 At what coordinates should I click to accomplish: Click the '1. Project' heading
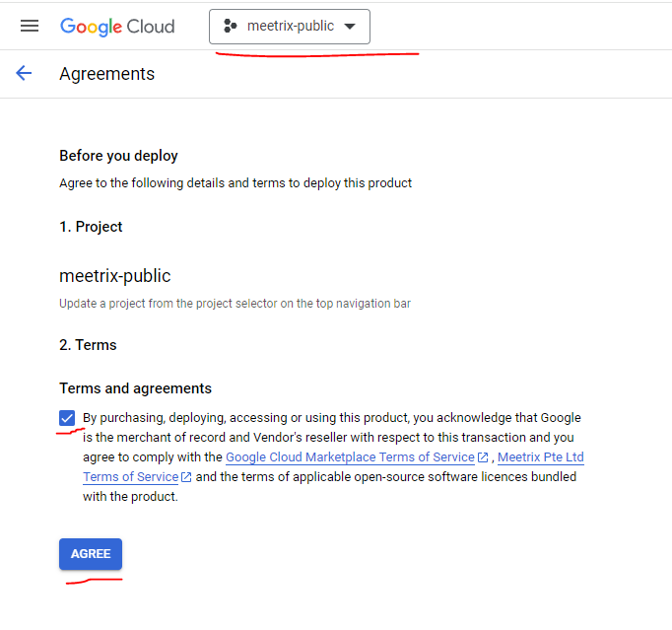91,227
